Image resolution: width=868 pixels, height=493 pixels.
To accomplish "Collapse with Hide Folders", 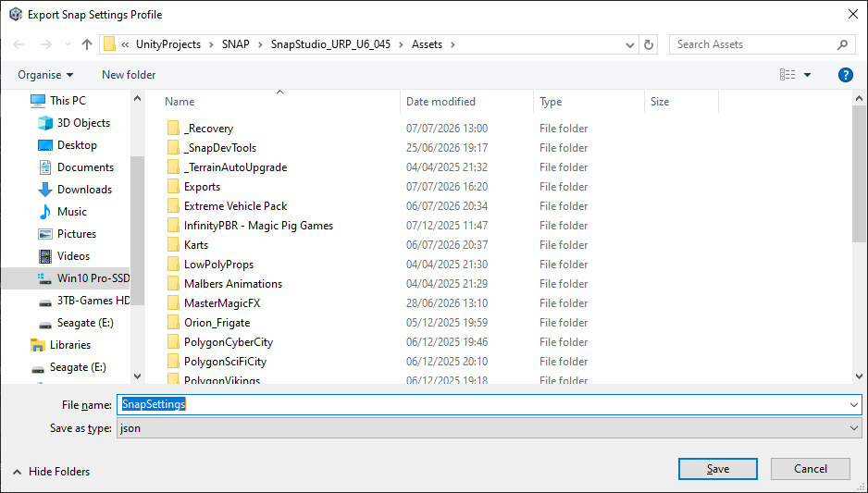I will tap(51, 472).
